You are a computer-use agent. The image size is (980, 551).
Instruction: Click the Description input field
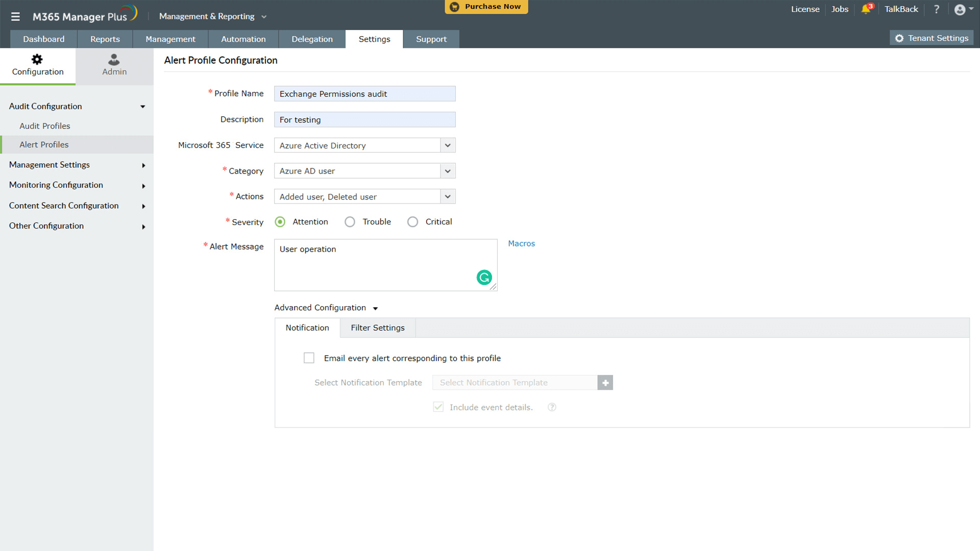click(364, 120)
